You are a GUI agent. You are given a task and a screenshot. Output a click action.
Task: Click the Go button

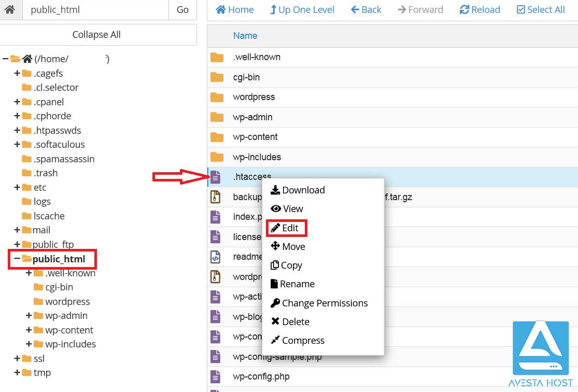coord(182,10)
